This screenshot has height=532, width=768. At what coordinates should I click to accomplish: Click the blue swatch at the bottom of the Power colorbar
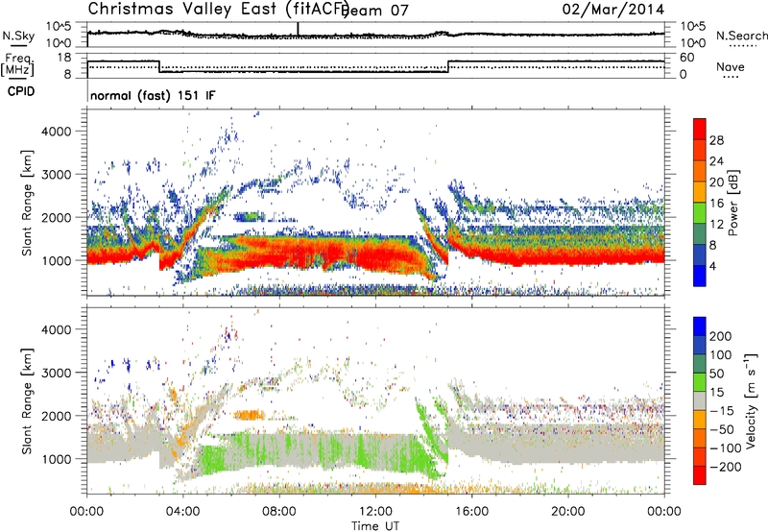pyautogui.click(x=700, y=276)
